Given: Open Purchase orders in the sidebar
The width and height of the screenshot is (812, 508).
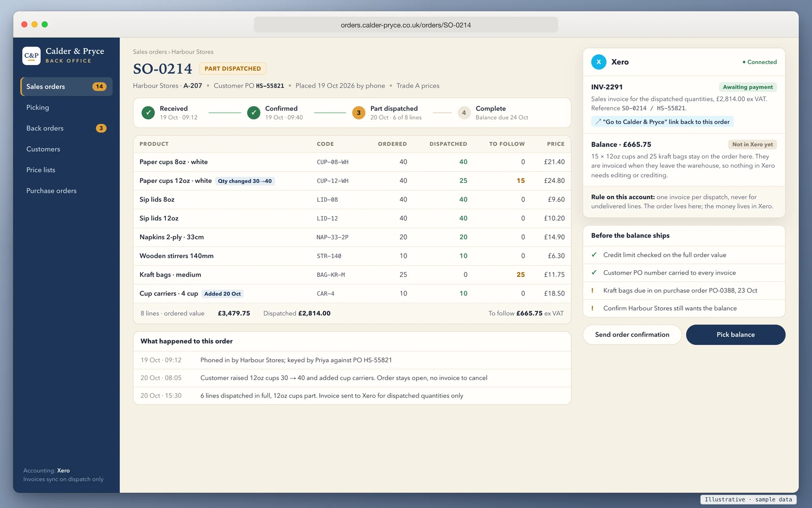Looking at the screenshot, I should (66, 191).
